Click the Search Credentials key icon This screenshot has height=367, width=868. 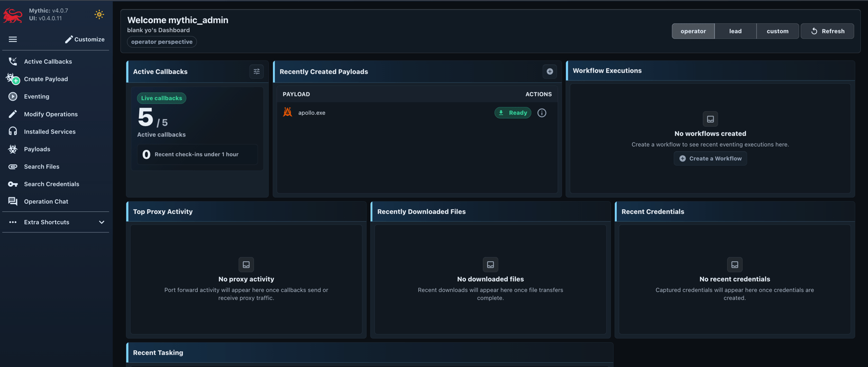13,184
